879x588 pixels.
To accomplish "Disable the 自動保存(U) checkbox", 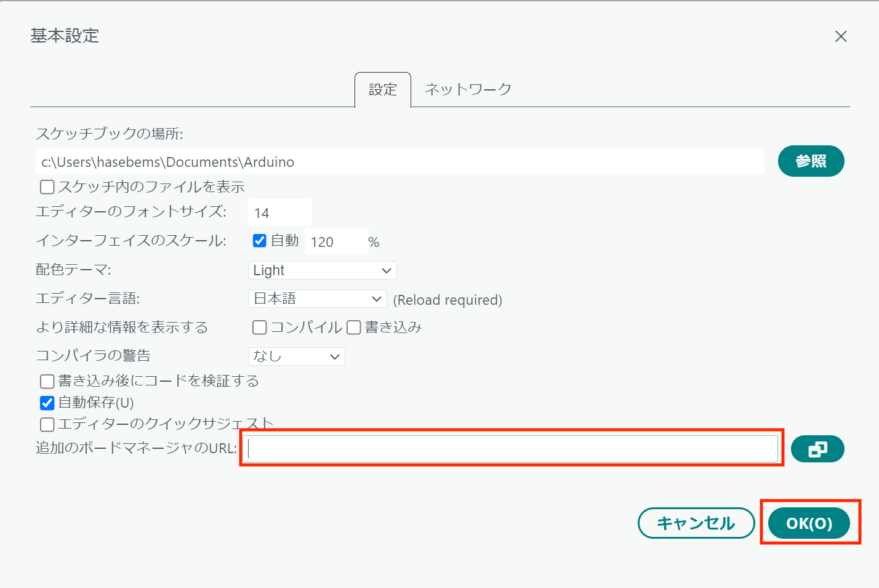I will click(47, 403).
